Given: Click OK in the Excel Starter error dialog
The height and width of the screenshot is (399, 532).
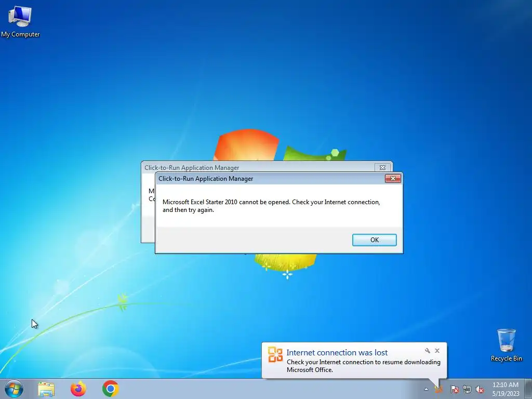Looking at the screenshot, I should 374,240.
